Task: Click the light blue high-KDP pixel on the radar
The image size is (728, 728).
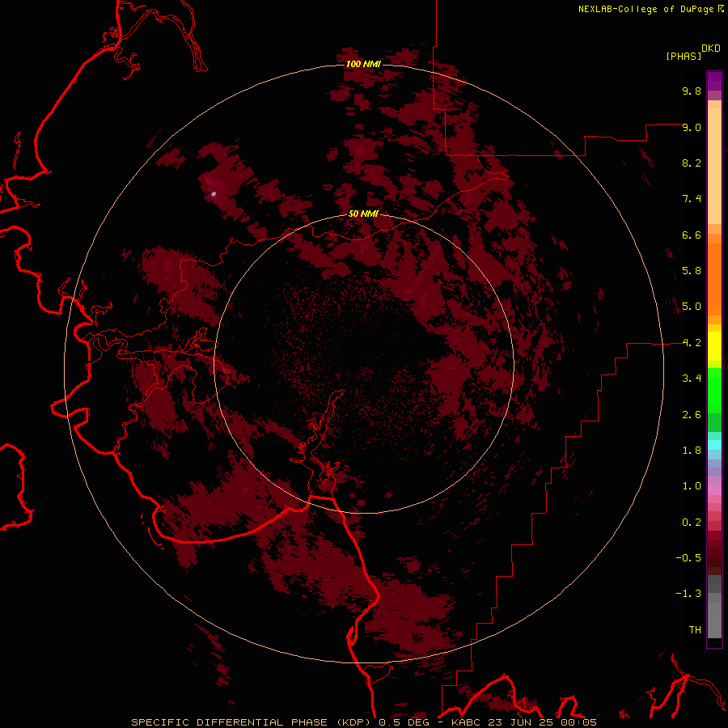Action: [x=214, y=193]
